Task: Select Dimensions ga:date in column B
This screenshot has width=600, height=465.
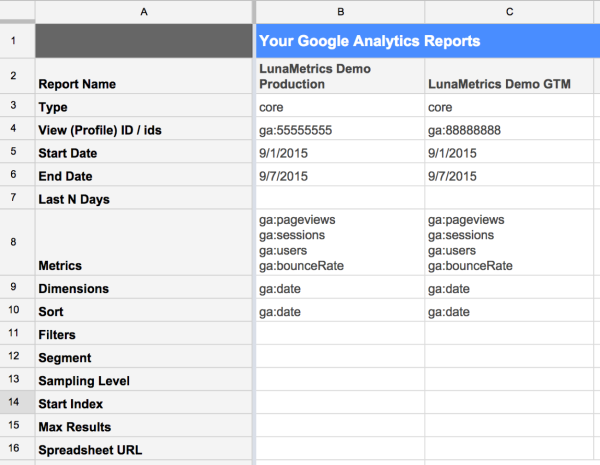Action: (340, 287)
